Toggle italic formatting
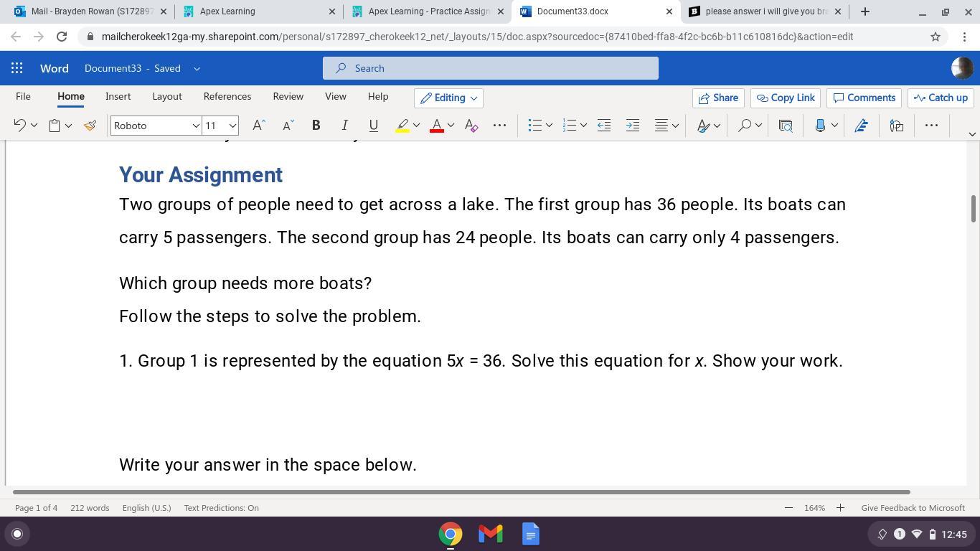The width and height of the screenshot is (980, 551). (x=344, y=126)
